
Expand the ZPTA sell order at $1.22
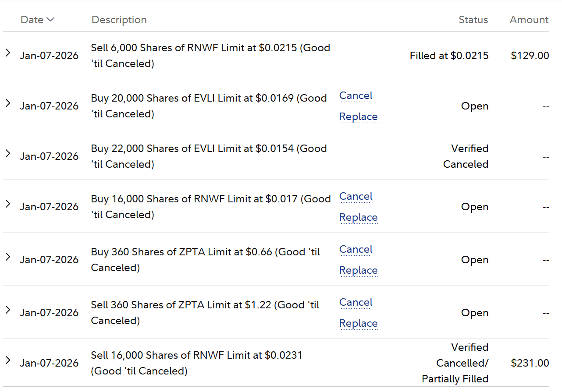click(8, 310)
